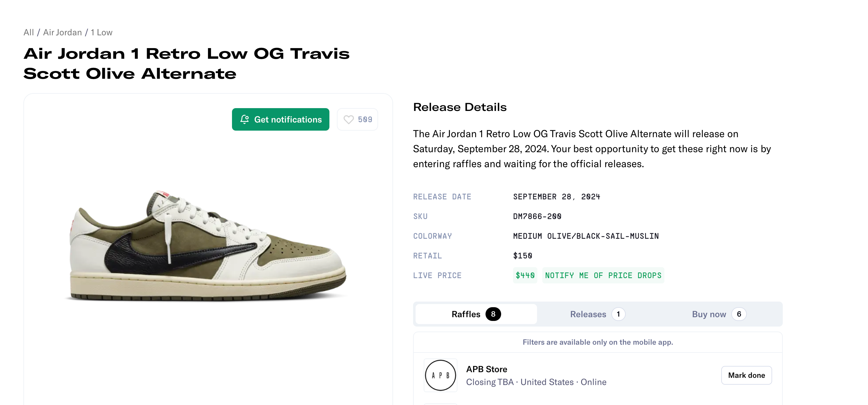Click the SKU value DM7866-200

click(537, 216)
